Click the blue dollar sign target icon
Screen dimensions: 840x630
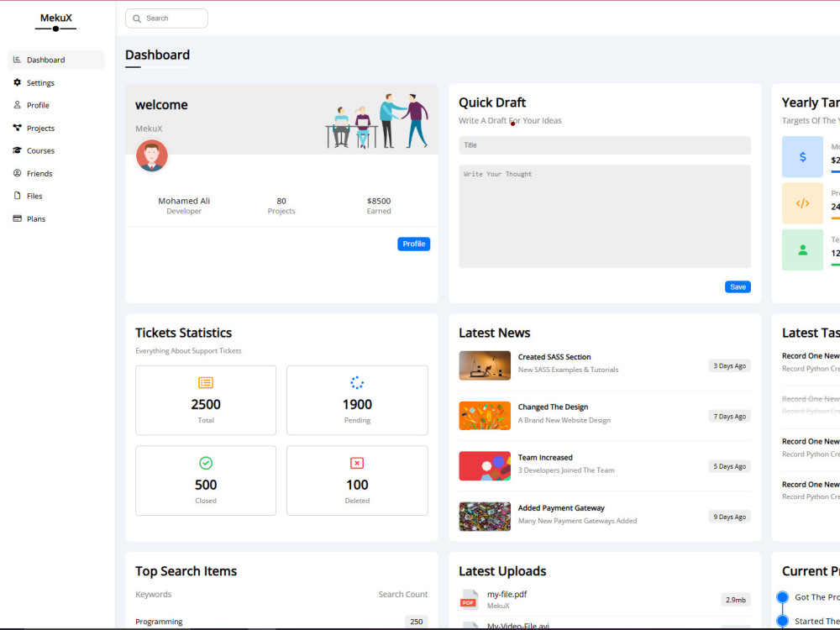point(802,156)
